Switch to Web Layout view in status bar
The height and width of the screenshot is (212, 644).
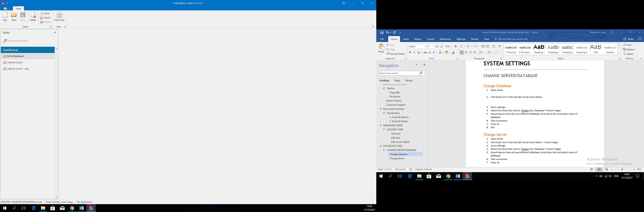point(607,169)
